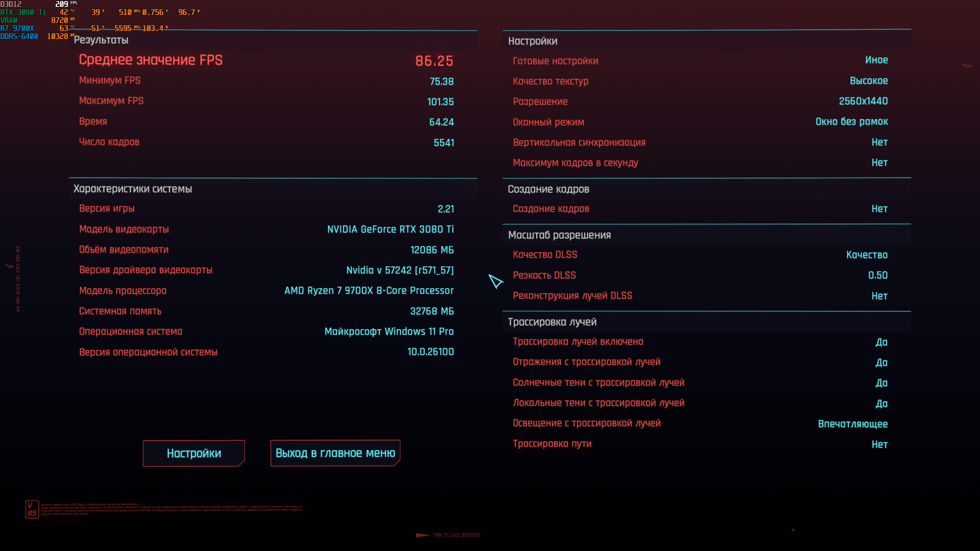
Task: Click the FPS counter in overlay
Action: point(62,4)
